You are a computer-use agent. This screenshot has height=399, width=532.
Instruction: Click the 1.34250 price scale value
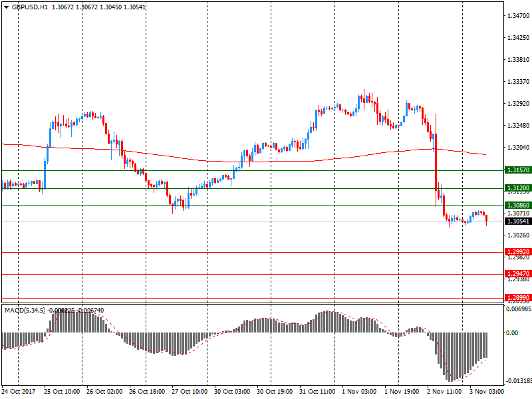[518, 38]
